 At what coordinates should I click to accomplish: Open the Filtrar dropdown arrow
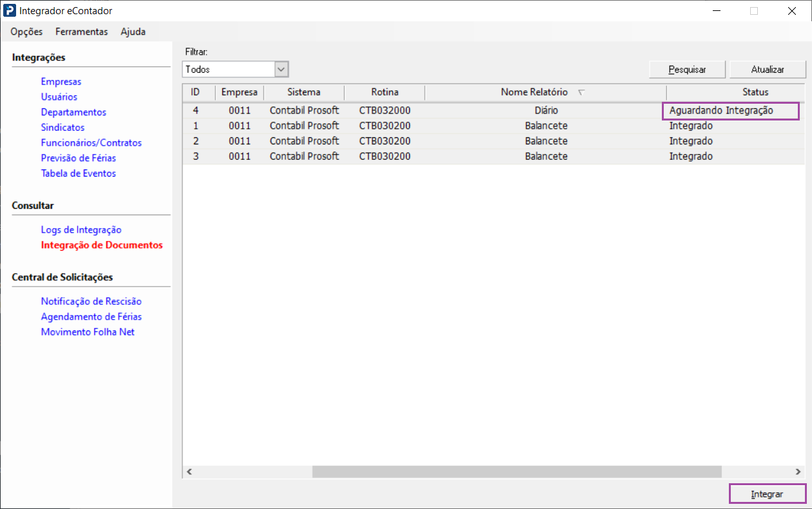point(281,69)
